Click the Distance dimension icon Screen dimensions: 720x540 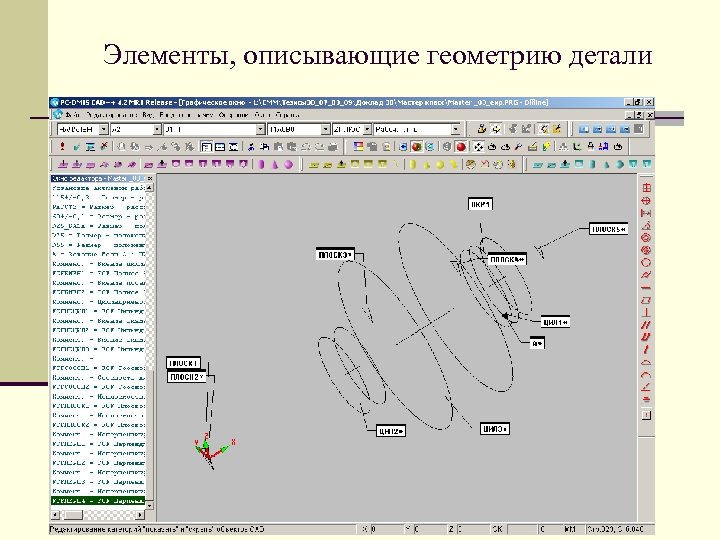(646, 213)
